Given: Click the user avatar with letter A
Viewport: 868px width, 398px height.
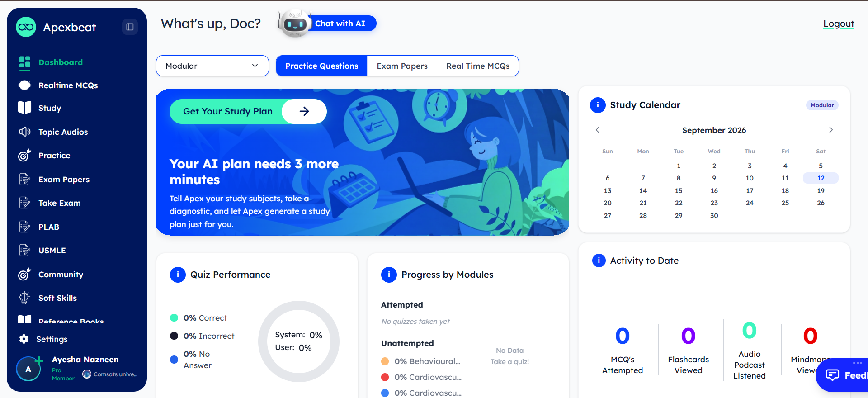Looking at the screenshot, I should [28, 369].
